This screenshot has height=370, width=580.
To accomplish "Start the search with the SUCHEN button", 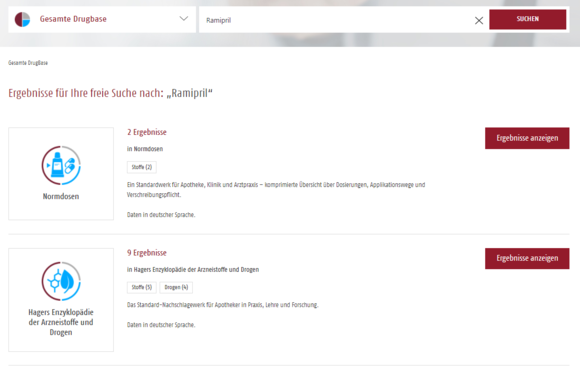I will pyautogui.click(x=527, y=19).
